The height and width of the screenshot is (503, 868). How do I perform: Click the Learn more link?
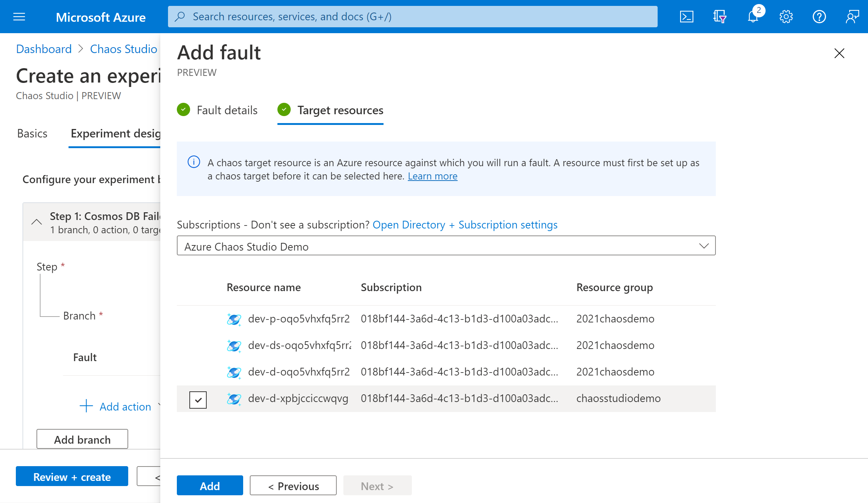tap(433, 175)
